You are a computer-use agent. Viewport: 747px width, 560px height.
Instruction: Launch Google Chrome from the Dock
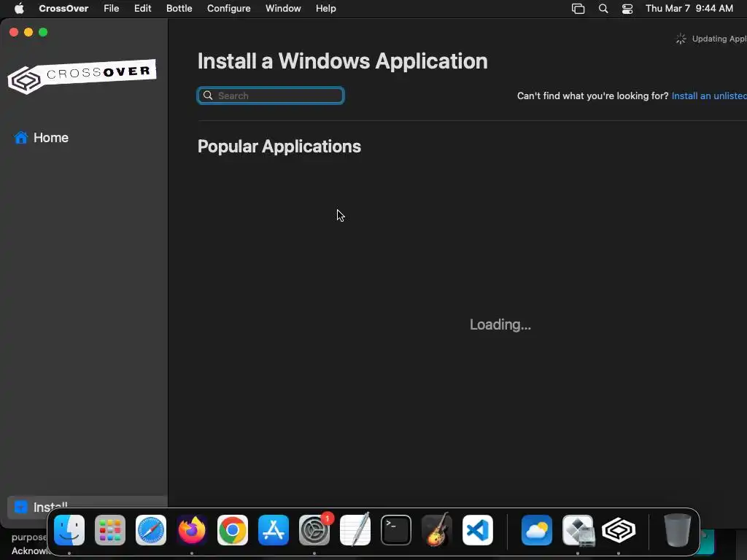(233, 530)
